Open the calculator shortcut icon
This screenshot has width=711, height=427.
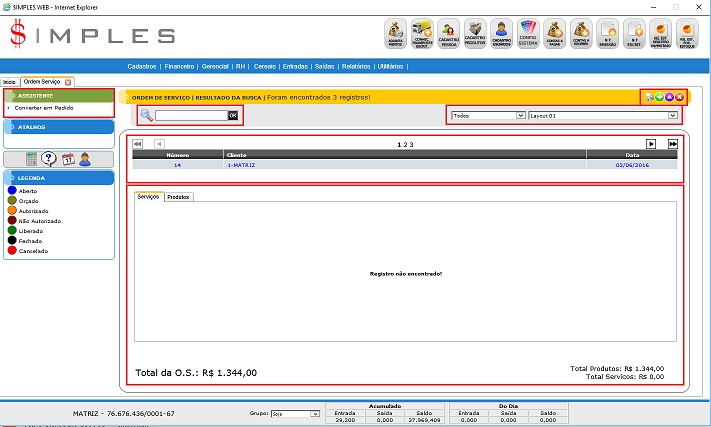[x=31, y=159]
